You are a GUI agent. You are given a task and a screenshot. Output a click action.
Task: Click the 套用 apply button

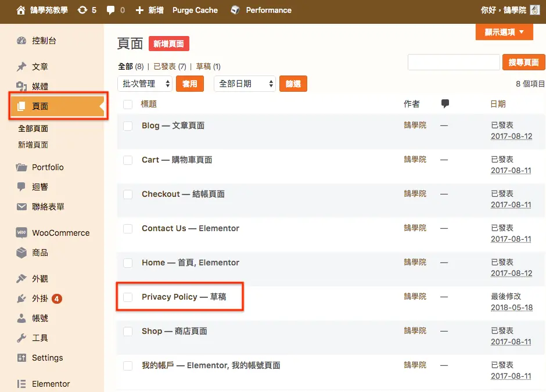coord(190,84)
